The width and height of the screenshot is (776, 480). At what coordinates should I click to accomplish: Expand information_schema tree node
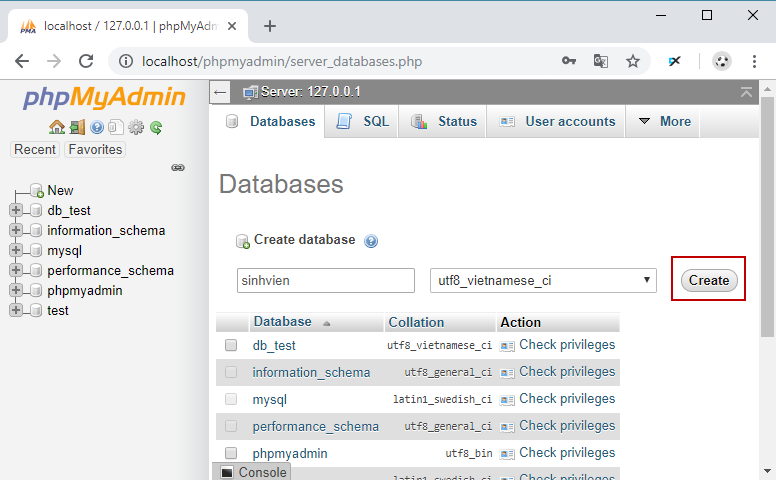click(15, 230)
